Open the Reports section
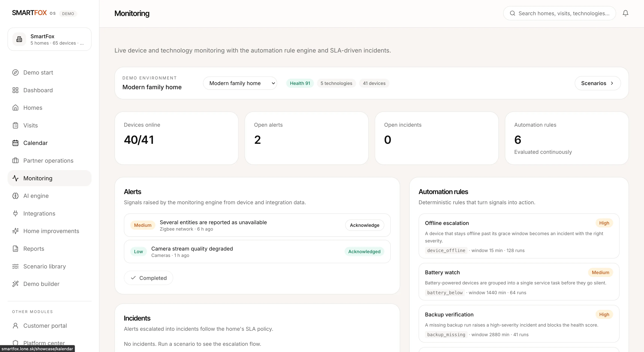The height and width of the screenshot is (352, 644). point(50,249)
